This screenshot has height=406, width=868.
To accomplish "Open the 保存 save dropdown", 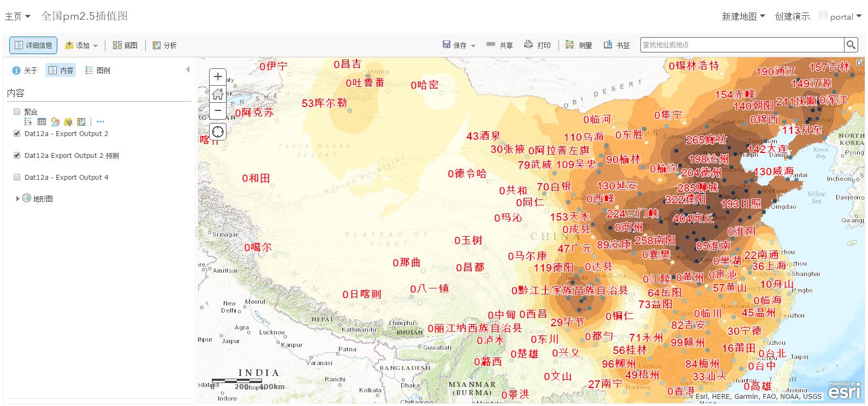I will point(459,45).
